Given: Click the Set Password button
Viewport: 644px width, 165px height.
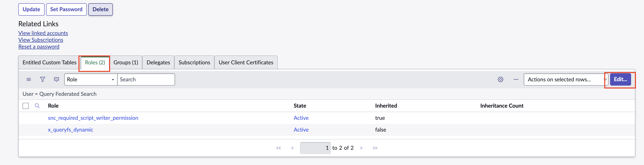Looking at the screenshot, I should click(66, 9).
